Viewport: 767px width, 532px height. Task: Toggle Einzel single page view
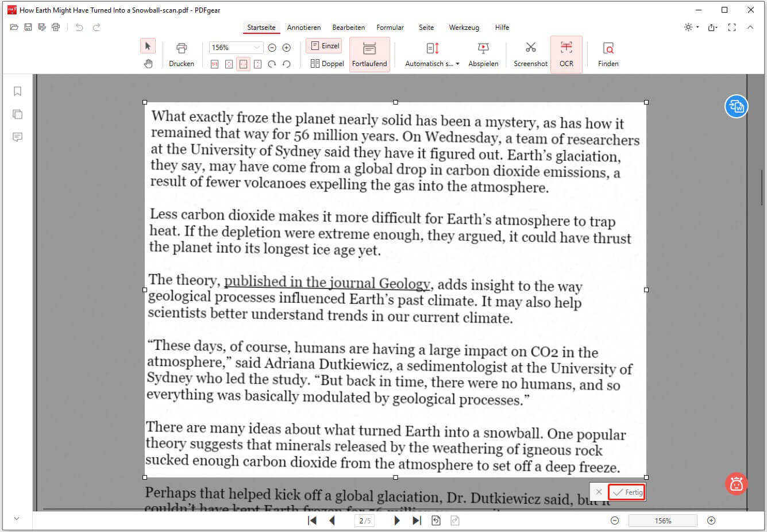click(325, 46)
